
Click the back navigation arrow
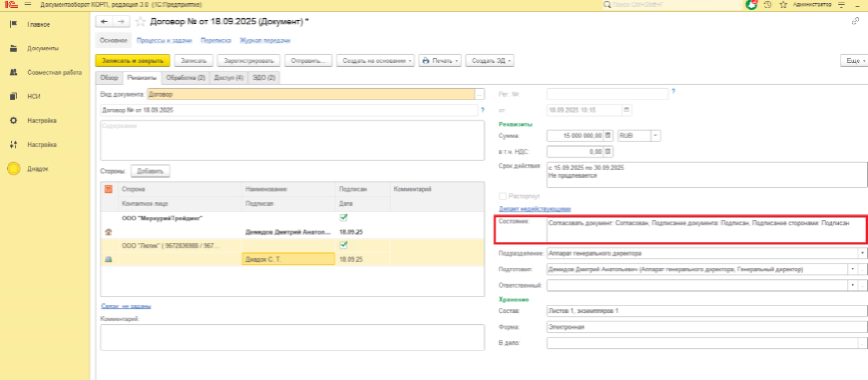104,22
